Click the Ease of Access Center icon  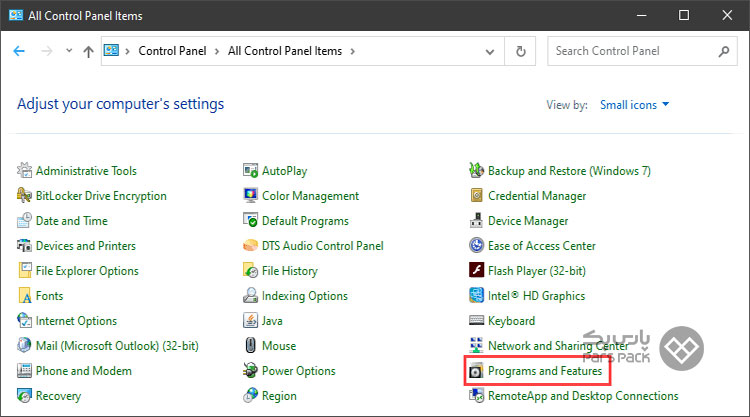[x=476, y=245]
